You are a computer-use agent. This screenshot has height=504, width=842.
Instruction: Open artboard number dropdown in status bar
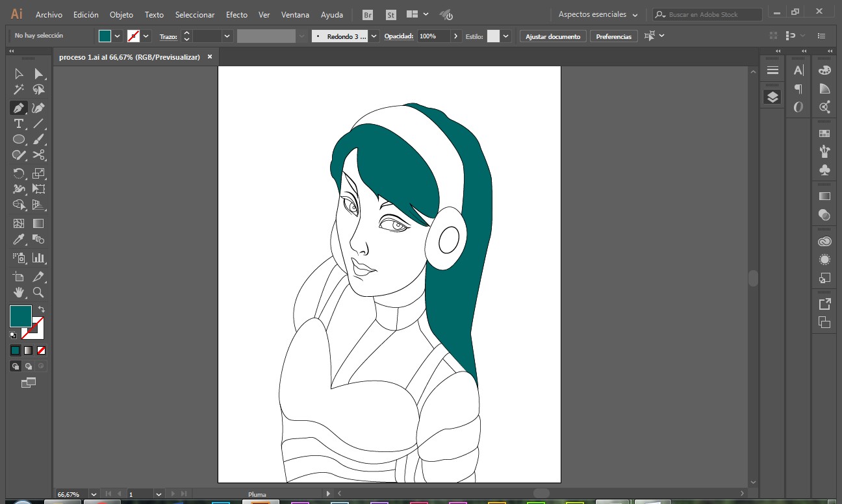click(x=159, y=494)
